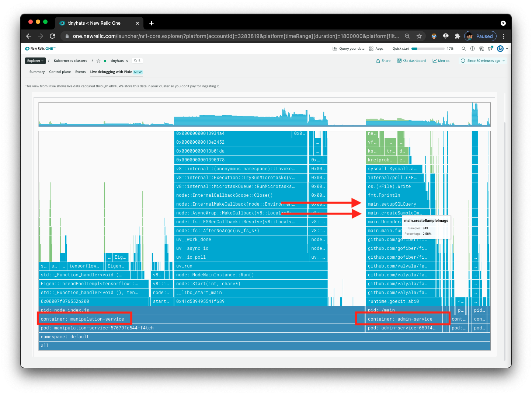
Task: Open the help question mark icon
Action: click(472, 49)
